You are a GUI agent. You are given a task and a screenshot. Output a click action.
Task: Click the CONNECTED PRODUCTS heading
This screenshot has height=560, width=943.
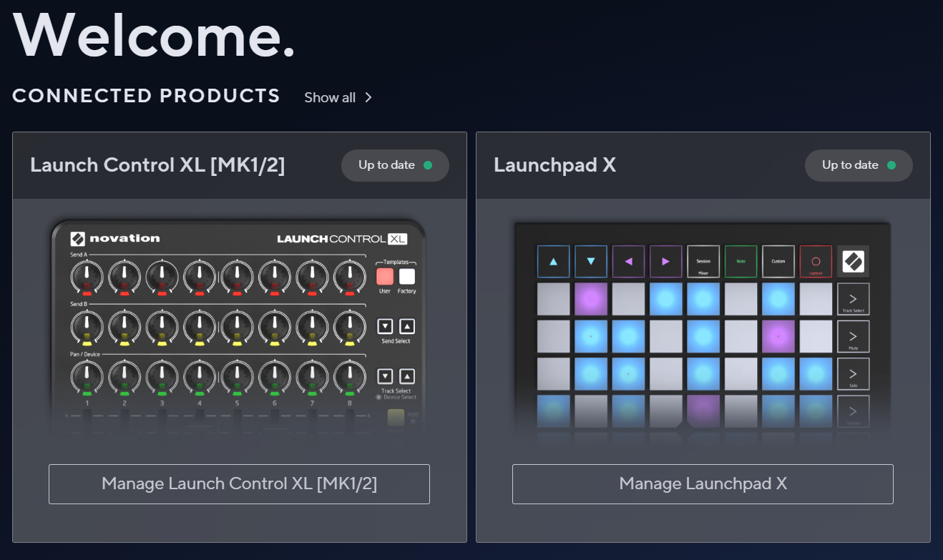click(x=146, y=96)
